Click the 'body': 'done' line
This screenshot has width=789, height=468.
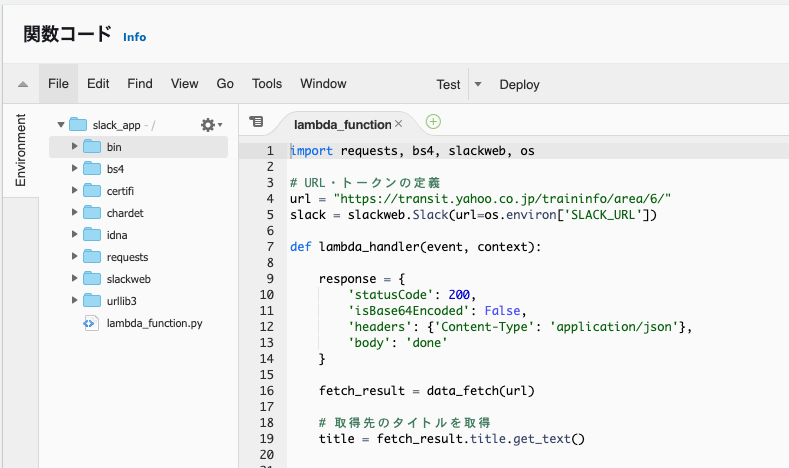pyautogui.click(x=398, y=343)
